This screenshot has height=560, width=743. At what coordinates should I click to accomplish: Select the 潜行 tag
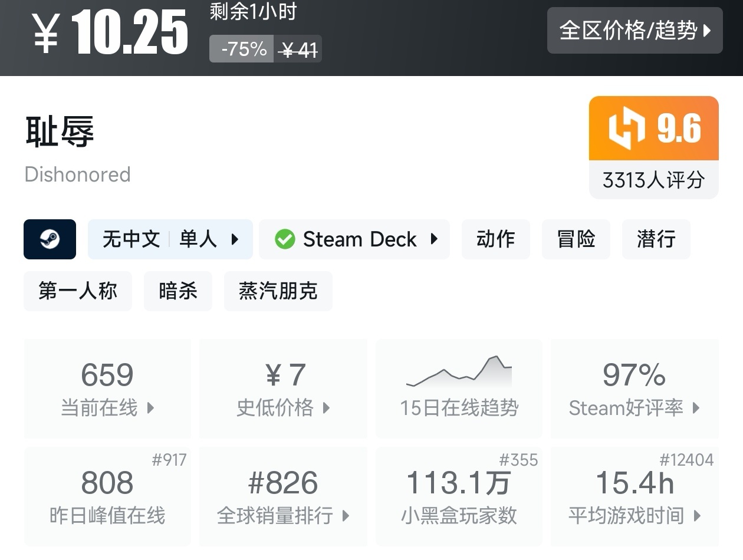656,239
